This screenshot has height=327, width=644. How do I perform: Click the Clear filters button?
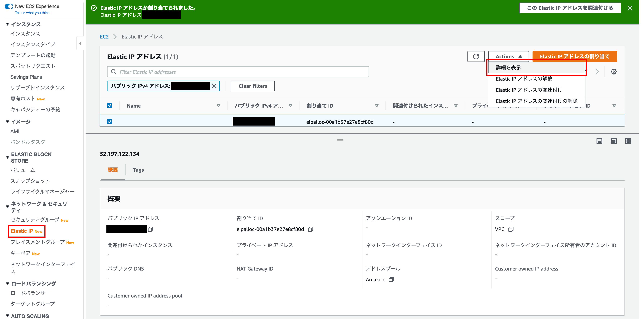pos(252,86)
